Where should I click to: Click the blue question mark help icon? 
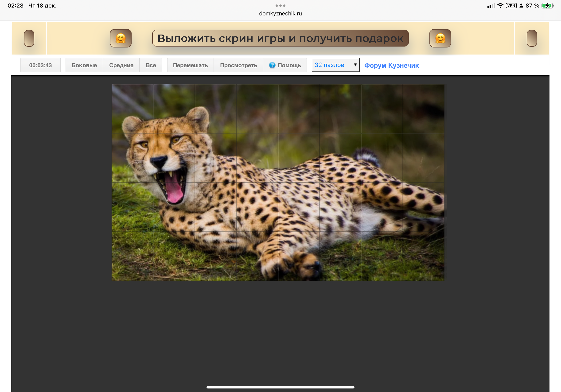[272, 65]
